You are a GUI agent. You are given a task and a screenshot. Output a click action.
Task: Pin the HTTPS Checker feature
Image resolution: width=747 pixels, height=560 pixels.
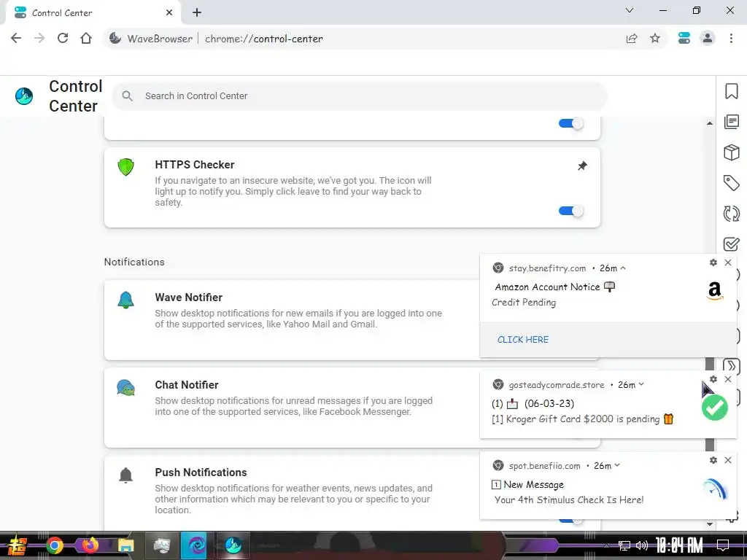[582, 166]
